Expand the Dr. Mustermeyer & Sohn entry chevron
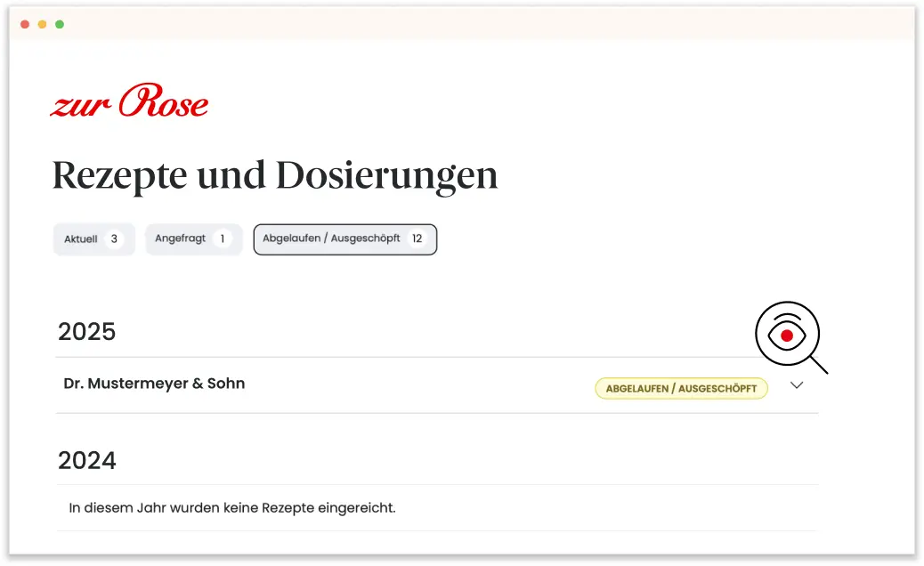 tap(797, 385)
